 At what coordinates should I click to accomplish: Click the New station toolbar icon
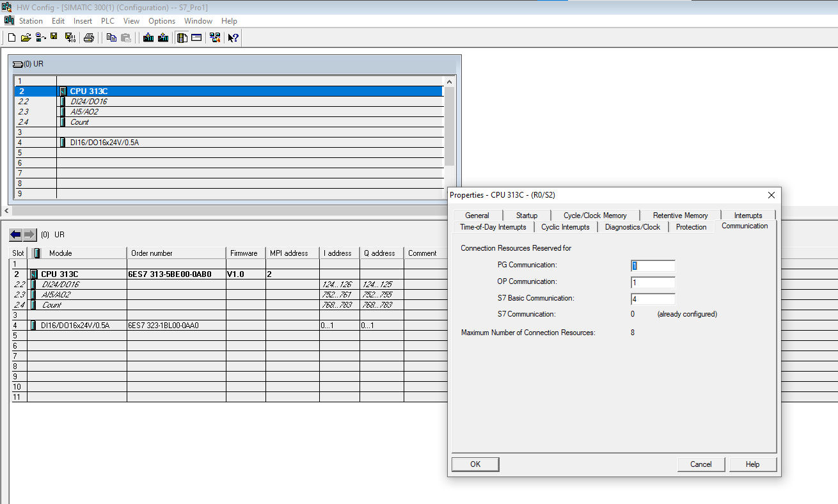(x=12, y=38)
